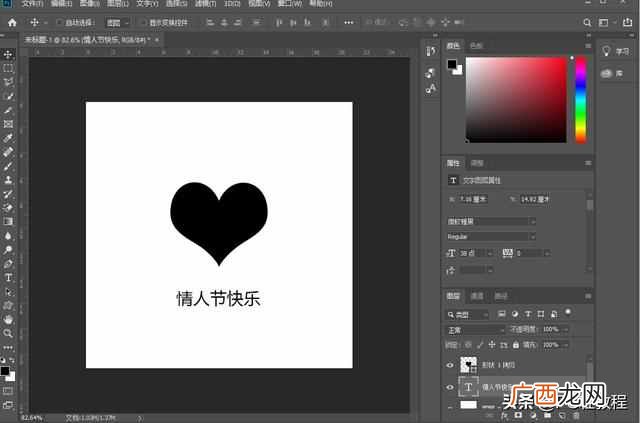Image resolution: width=640 pixels, height=423 pixels.
Task: Switch to the Swatches tab in color panel
Action: coord(476,46)
